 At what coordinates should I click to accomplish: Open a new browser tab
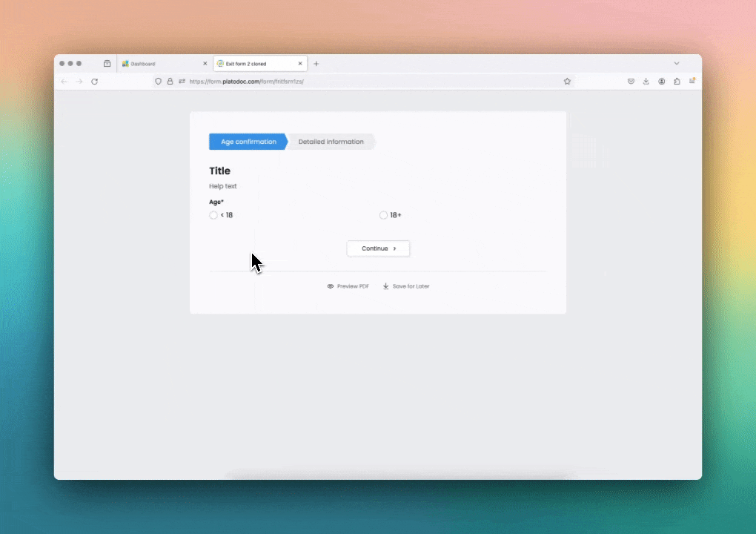(x=316, y=64)
